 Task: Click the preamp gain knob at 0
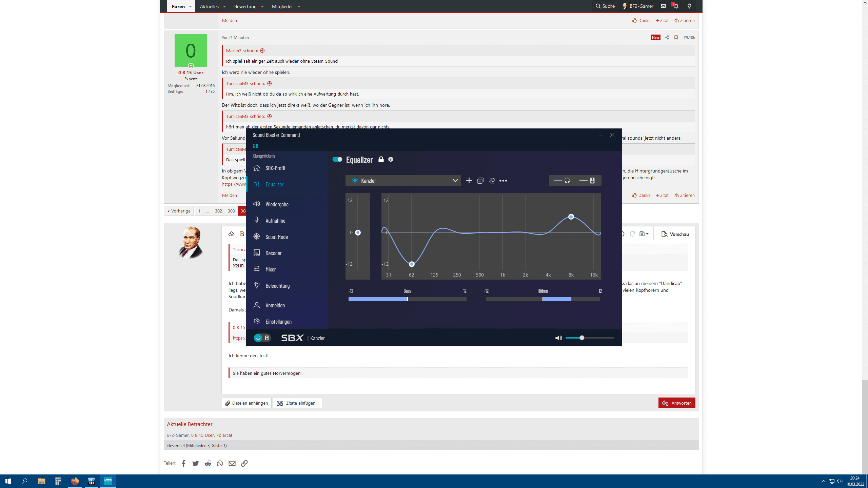358,233
